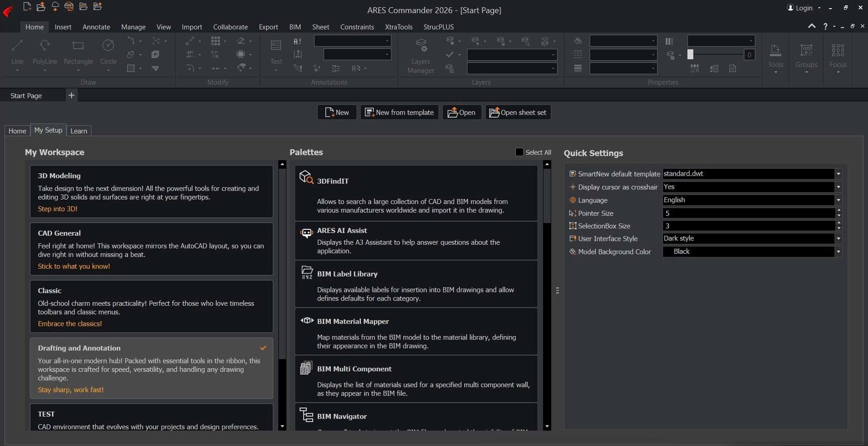
Task: Collapse the ribbon with the up arrow
Action: (812, 26)
